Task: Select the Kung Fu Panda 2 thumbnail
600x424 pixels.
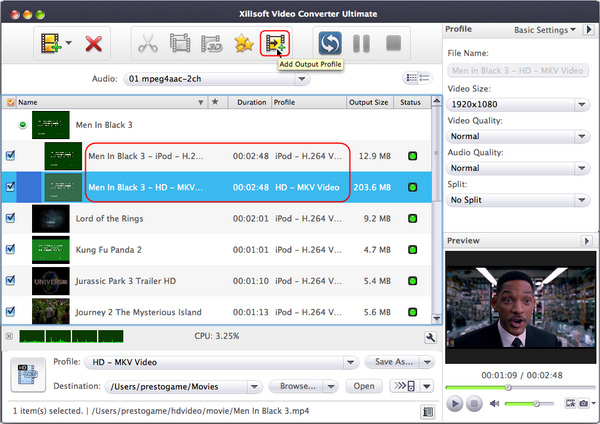Action: pyautogui.click(x=51, y=250)
